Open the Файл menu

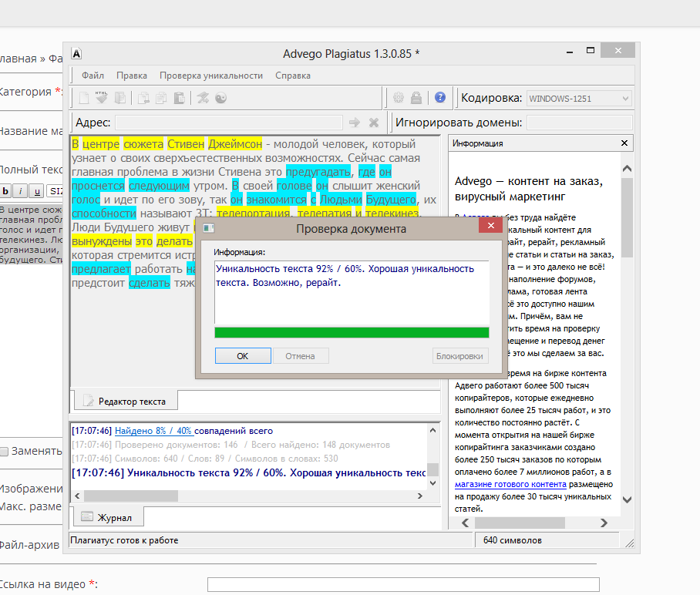(93, 76)
